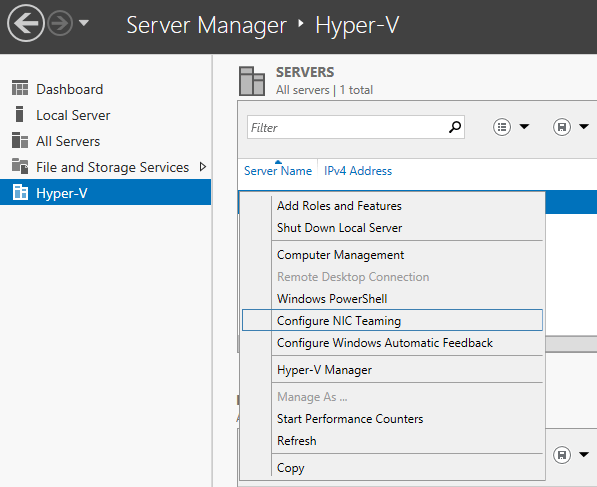The width and height of the screenshot is (597, 487).
Task: Click the Servers tile icon
Action: click(x=252, y=81)
